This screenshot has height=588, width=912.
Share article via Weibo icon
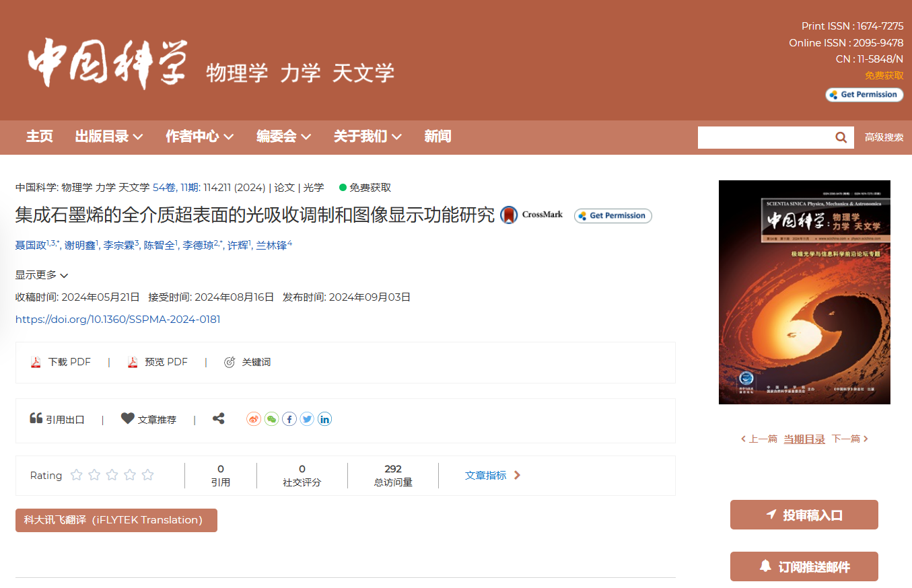[x=254, y=419]
